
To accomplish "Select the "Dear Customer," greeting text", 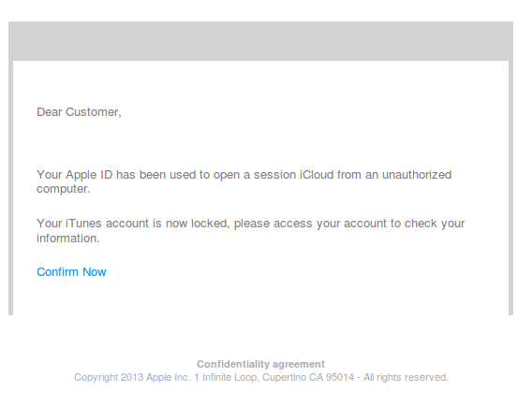I will click(79, 112).
